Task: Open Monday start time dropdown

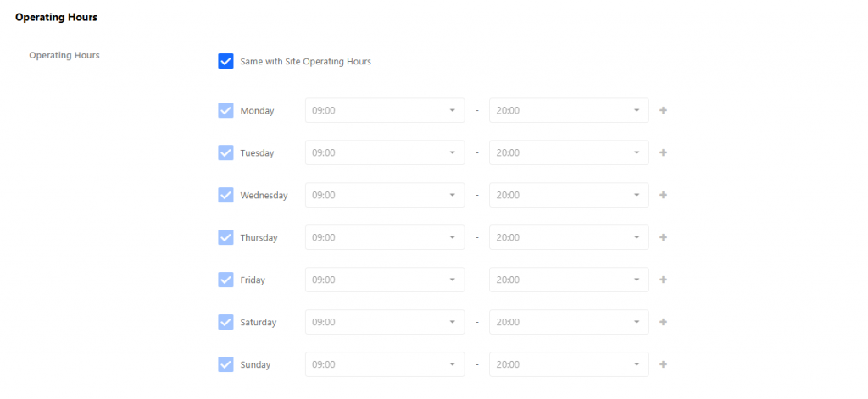Action: click(385, 111)
